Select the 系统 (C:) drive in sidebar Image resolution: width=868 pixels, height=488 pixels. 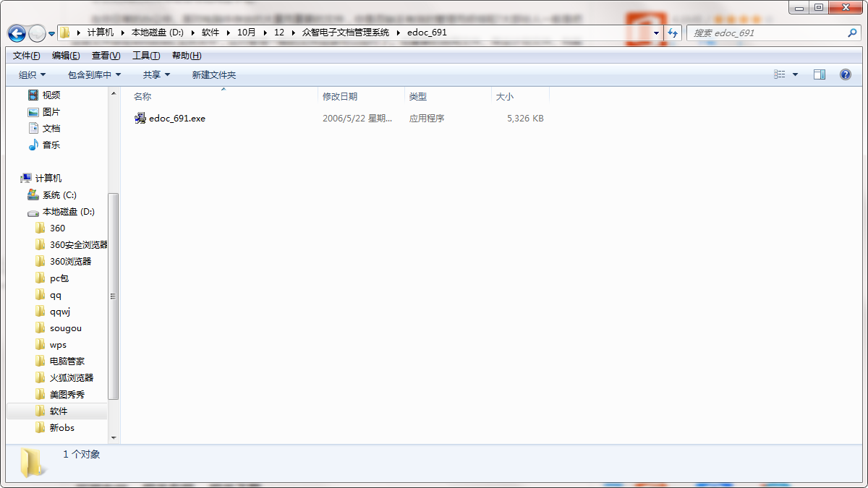coord(59,194)
